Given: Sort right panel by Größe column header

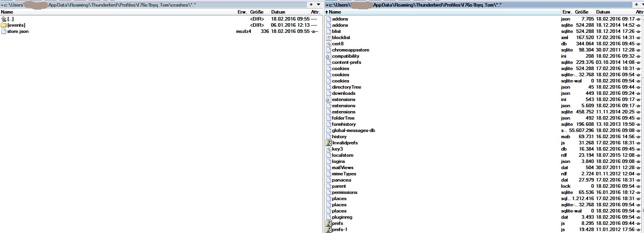Looking at the screenshot, I should point(584,12).
